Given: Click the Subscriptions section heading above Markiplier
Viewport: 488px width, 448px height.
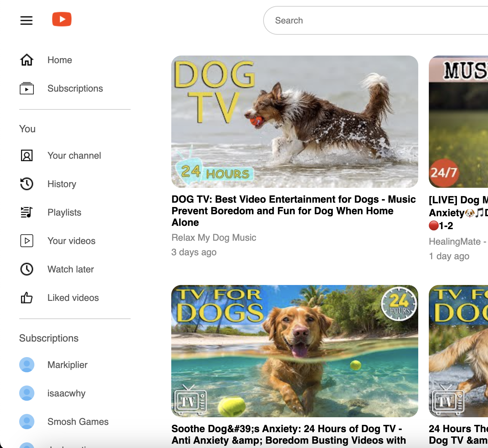Looking at the screenshot, I should click(x=49, y=338).
